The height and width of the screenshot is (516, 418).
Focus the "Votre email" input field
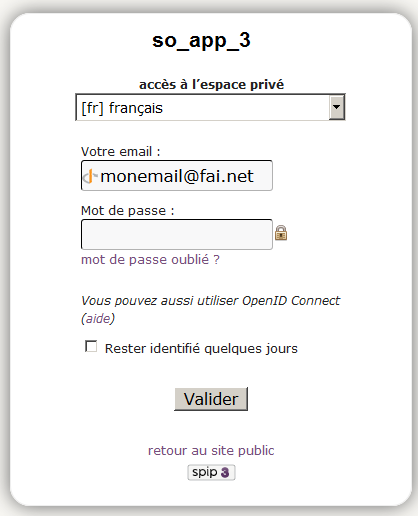(177, 176)
